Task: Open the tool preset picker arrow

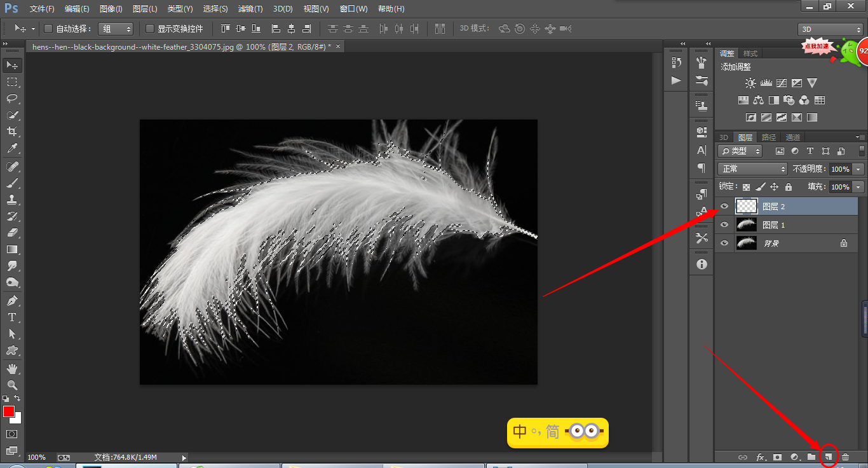Action: coord(34,29)
